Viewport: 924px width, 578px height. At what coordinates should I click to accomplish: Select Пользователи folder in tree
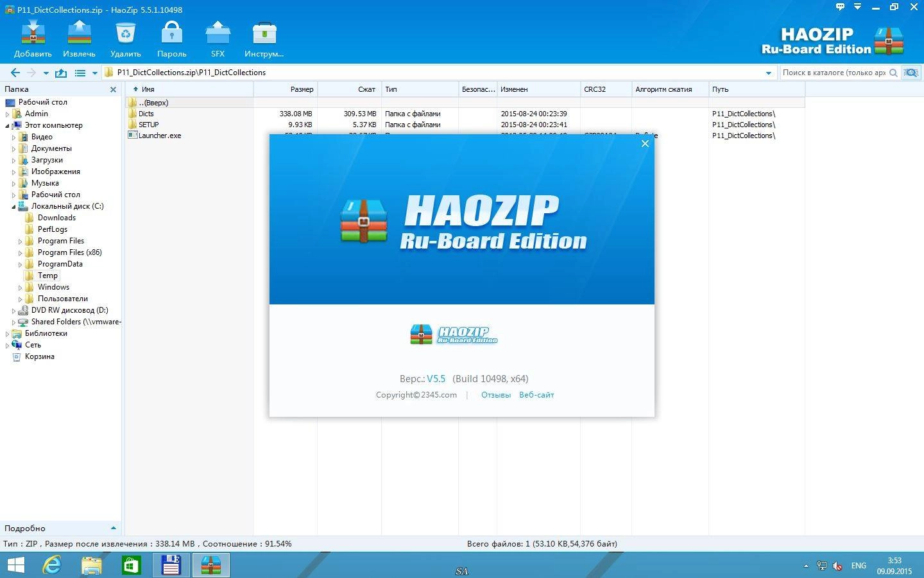[63, 299]
